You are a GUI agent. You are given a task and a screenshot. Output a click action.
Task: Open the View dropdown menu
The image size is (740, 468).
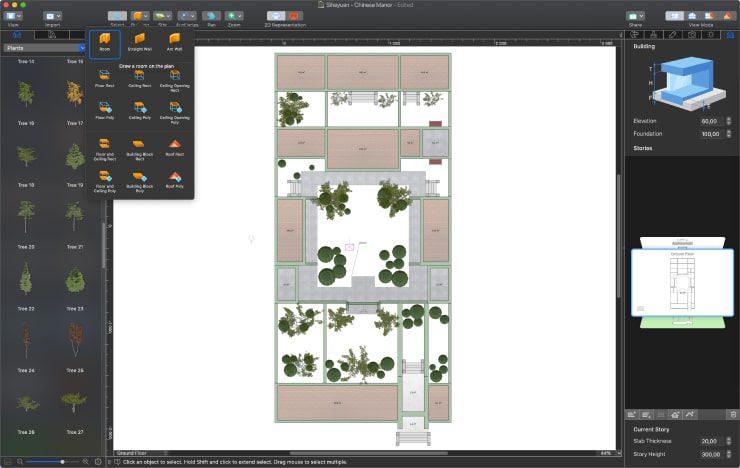point(13,16)
